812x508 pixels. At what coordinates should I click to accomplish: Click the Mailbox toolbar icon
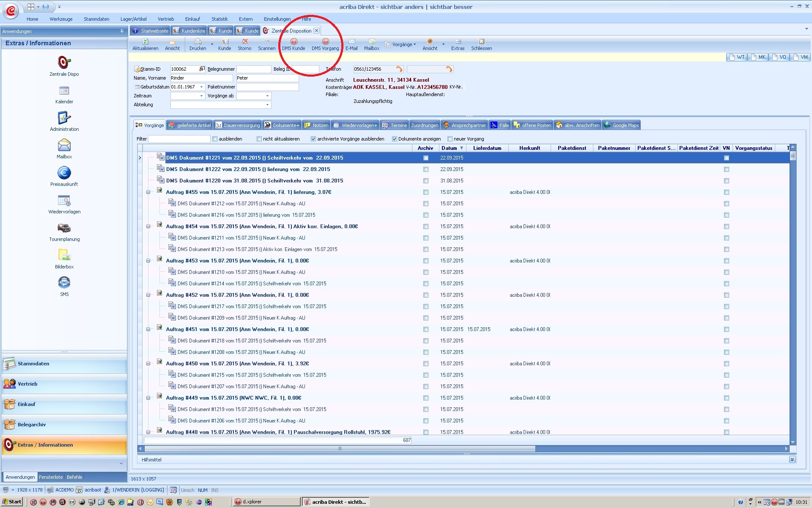coord(372,44)
